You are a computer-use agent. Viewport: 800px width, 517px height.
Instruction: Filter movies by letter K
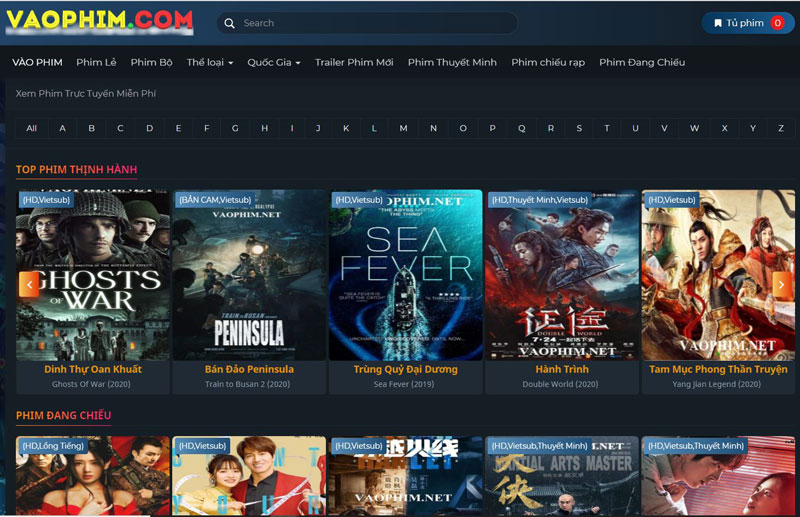click(x=346, y=128)
